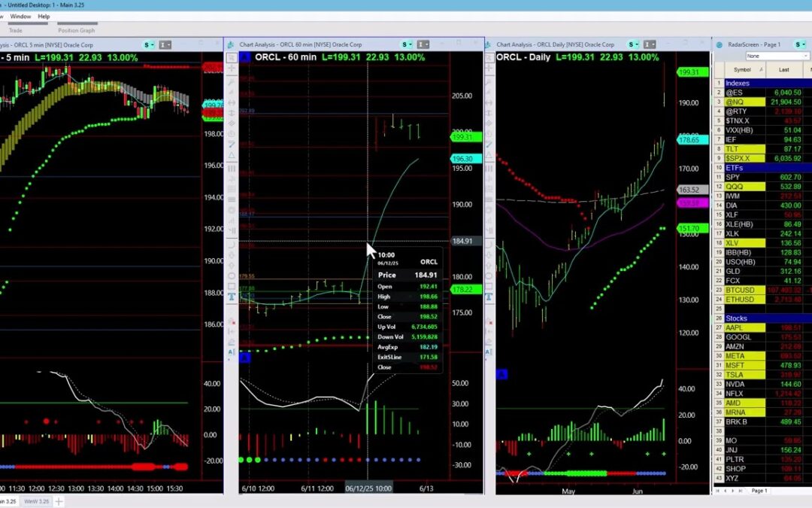This screenshot has width=812, height=508.
Task: Add a new desktop tab with plus button
Action: click(x=59, y=501)
